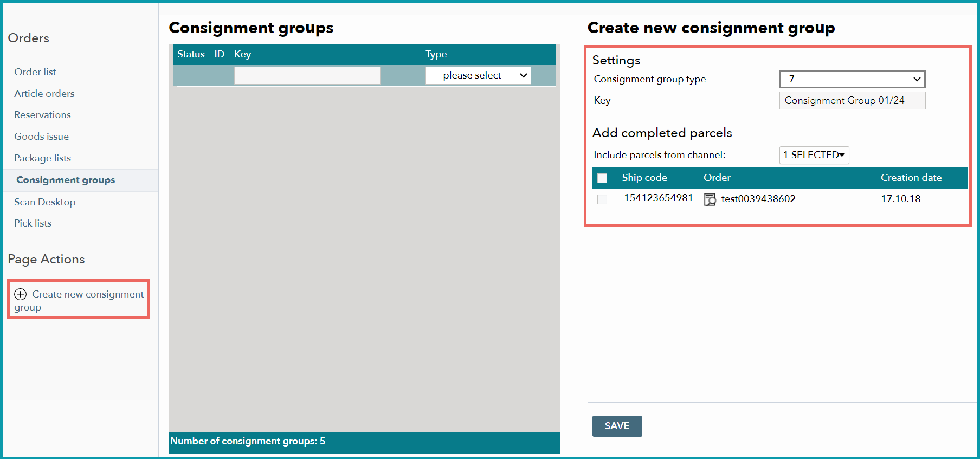Click the Status column header
Image resolution: width=980 pixels, height=459 pixels.
pos(191,54)
